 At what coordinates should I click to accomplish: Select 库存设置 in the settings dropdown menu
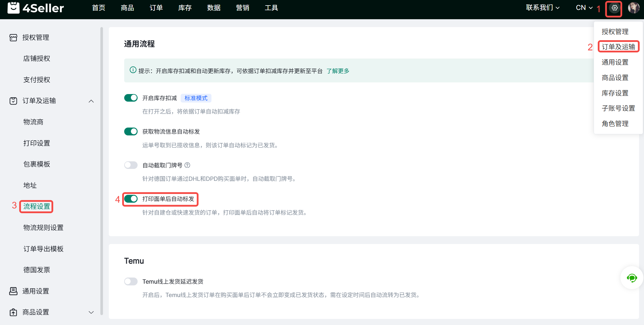tap(615, 93)
